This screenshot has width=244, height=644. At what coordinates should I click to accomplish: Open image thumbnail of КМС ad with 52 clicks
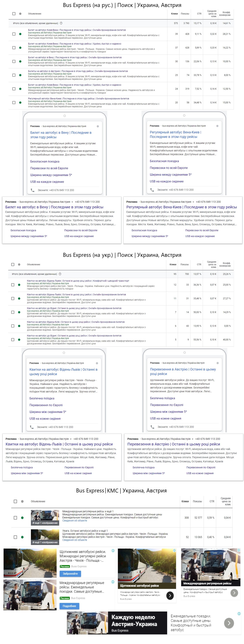tap(45, 537)
